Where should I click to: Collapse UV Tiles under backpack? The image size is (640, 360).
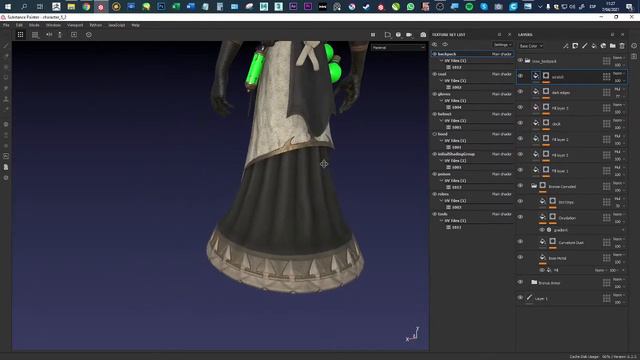[441, 60]
